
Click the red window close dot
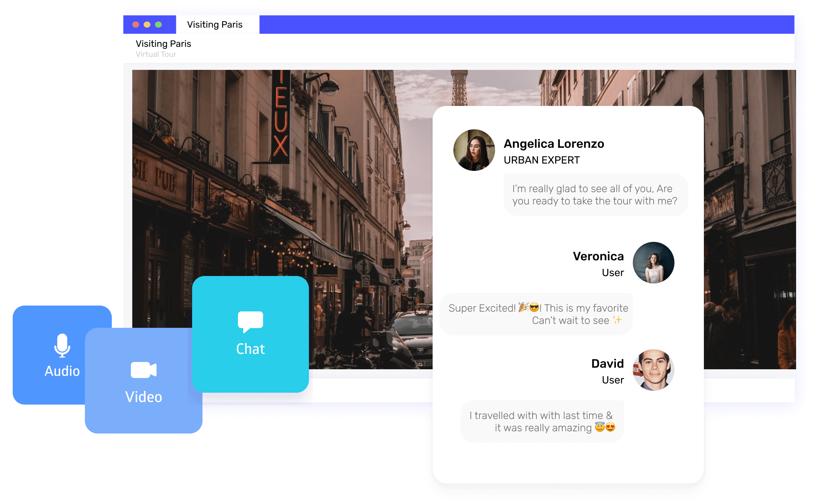pos(136,25)
